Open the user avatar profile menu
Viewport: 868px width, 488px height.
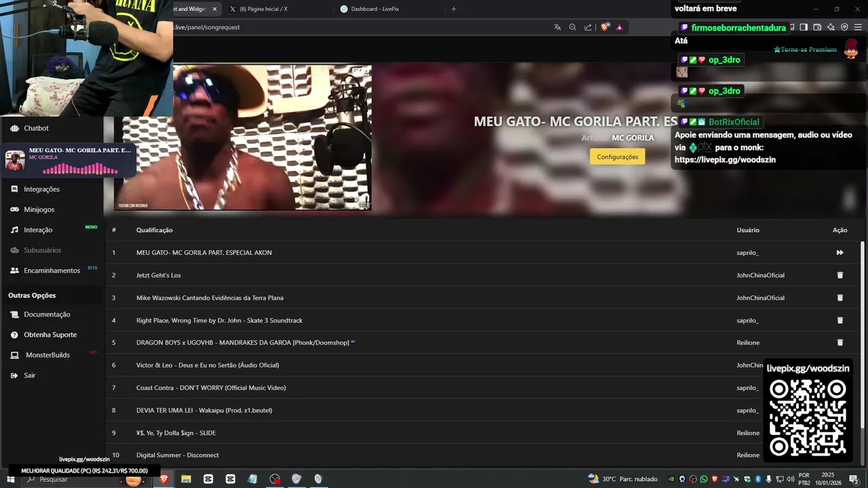(851, 49)
